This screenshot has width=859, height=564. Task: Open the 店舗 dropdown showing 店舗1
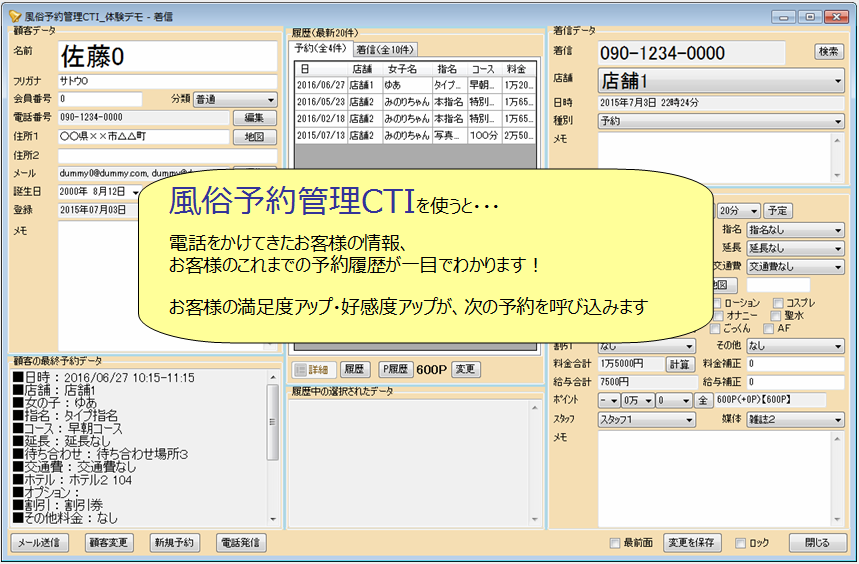(721, 81)
